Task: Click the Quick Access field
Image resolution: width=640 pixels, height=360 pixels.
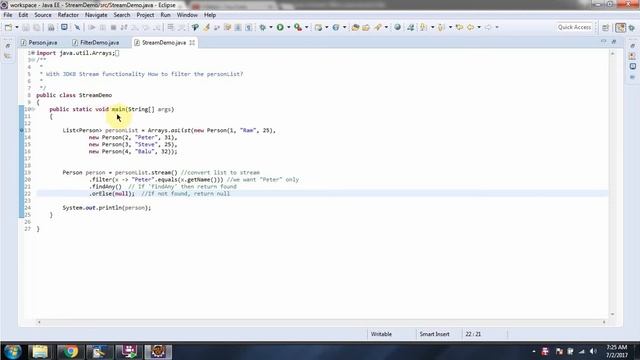Action: click(574, 27)
